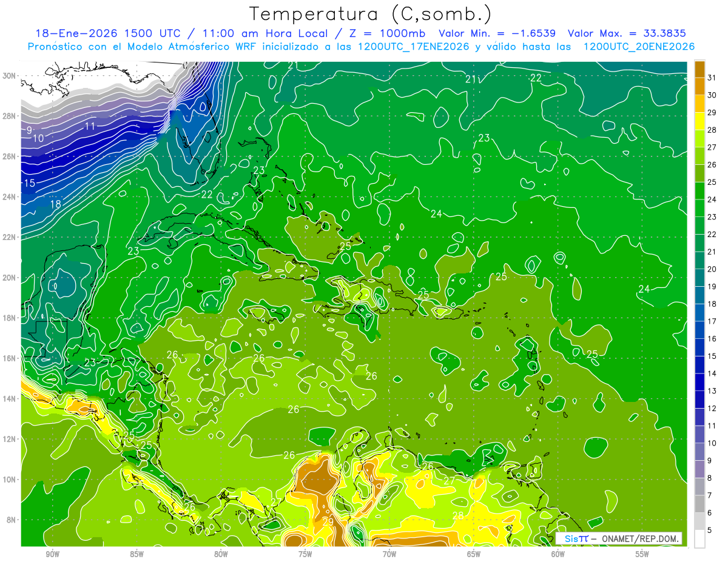The image size is (728, 562).
Task: Click the 26N latitude axis label
Action: coord(10,156)
